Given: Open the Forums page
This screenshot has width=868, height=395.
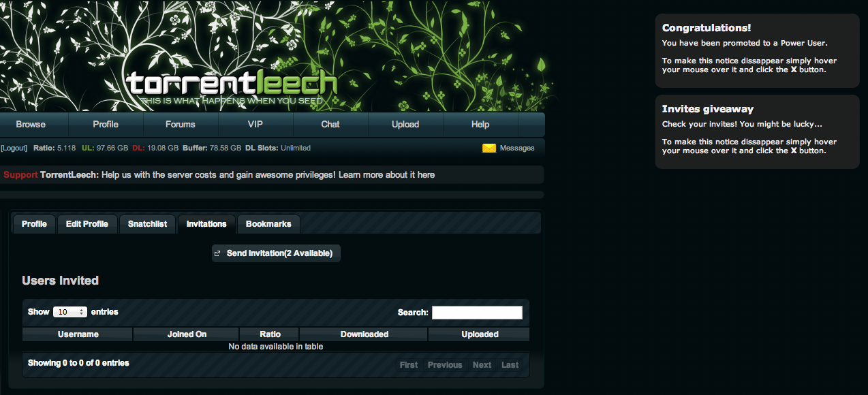Looking at the screenshot, I should (x=181, y=125).
